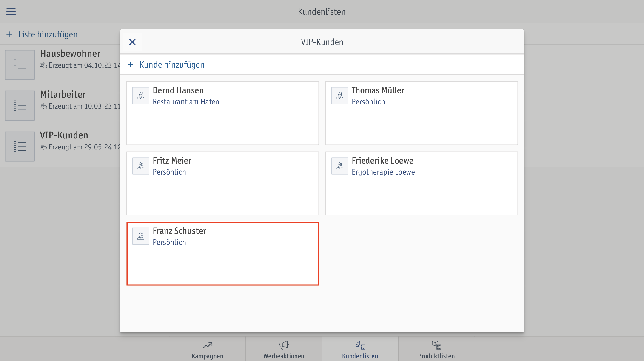Click Persönlich under Franz Schuster
This screenshot has height=361, width=644.
tap(169, 242)
